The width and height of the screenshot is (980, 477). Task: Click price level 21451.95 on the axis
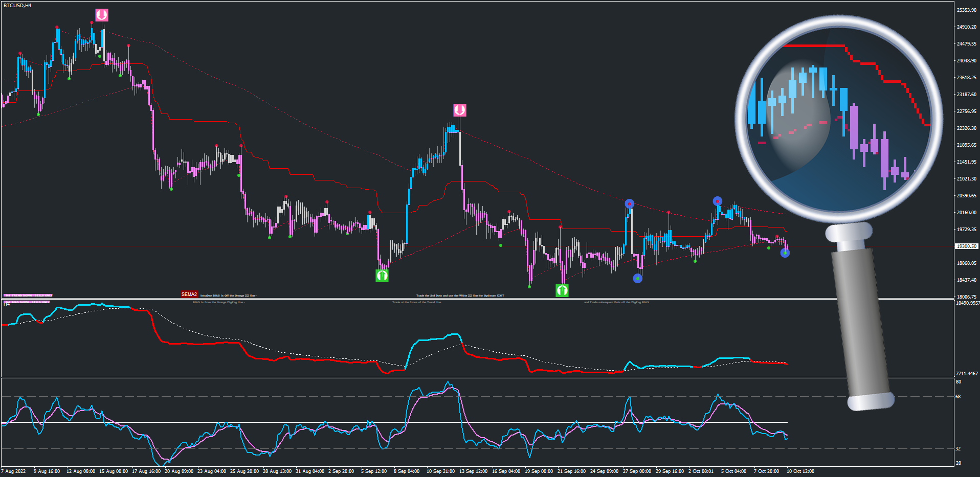pyautogui.click(x=967, y=162)
